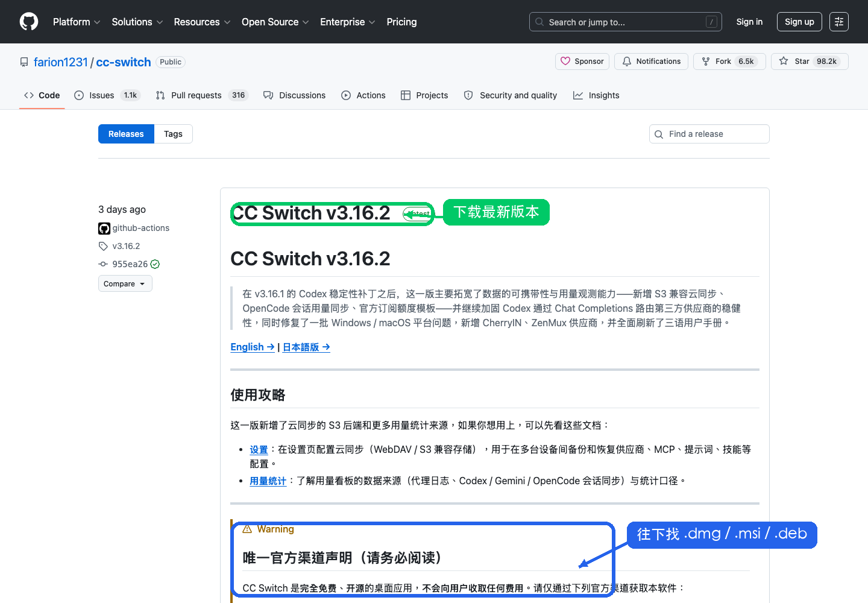This screenshot has height=603, width=868.
Task: Expand the Open Source menu
Action: tap(275, 22)
